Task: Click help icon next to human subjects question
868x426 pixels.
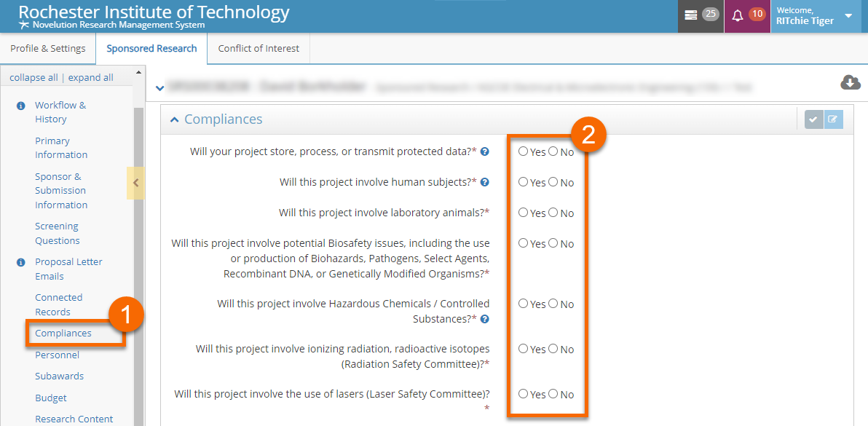Action: [484, 182]
